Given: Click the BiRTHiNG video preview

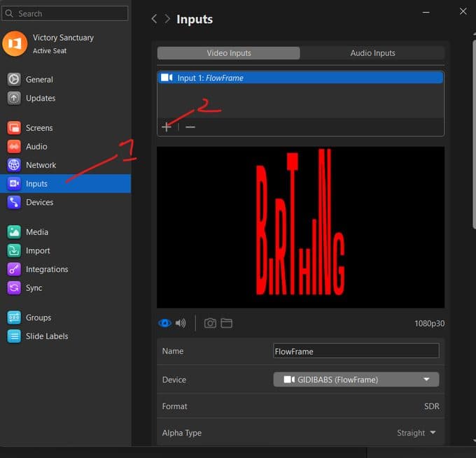Looking at the screenshot, I should (300, 227).
